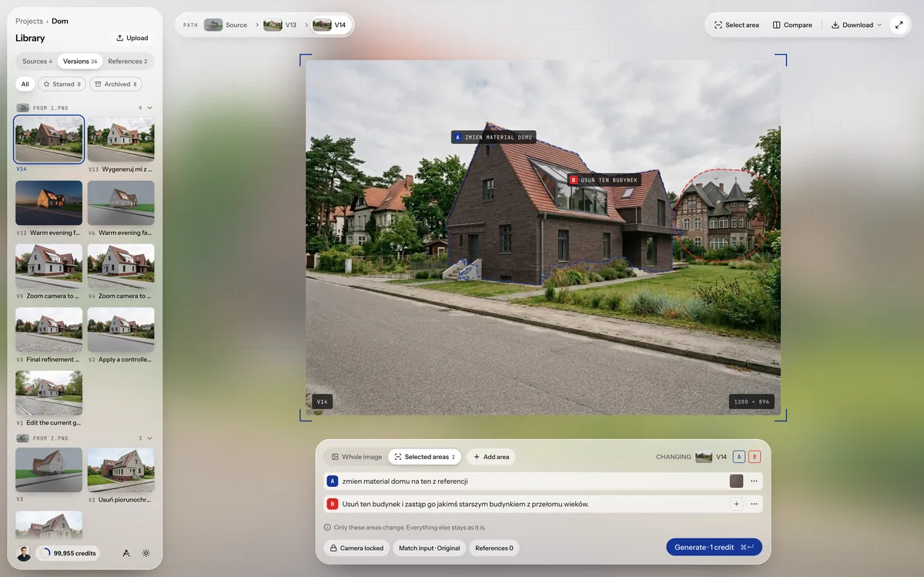
Task: Open the V1 Edit the current thumbnail
Action: coord(49,394)
